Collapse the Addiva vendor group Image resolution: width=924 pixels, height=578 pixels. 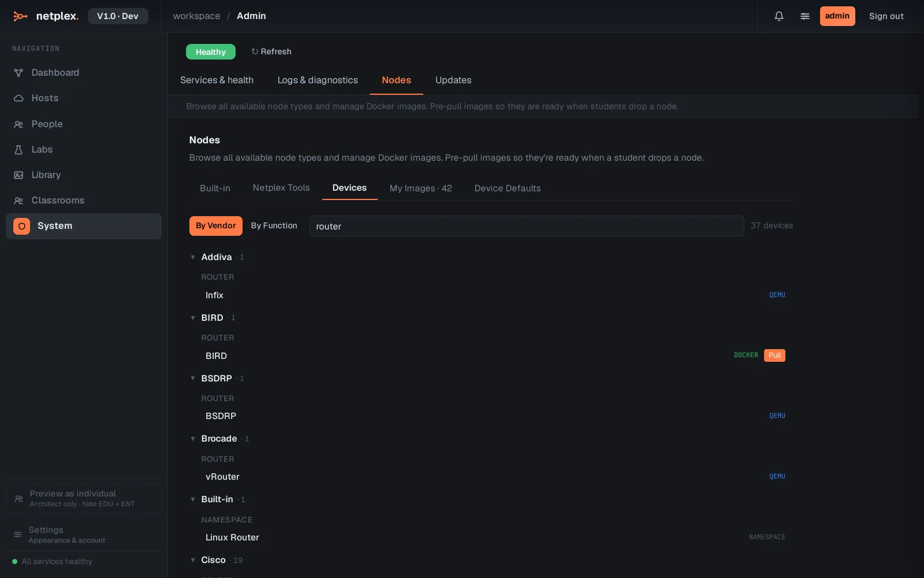tap(193, 257)
